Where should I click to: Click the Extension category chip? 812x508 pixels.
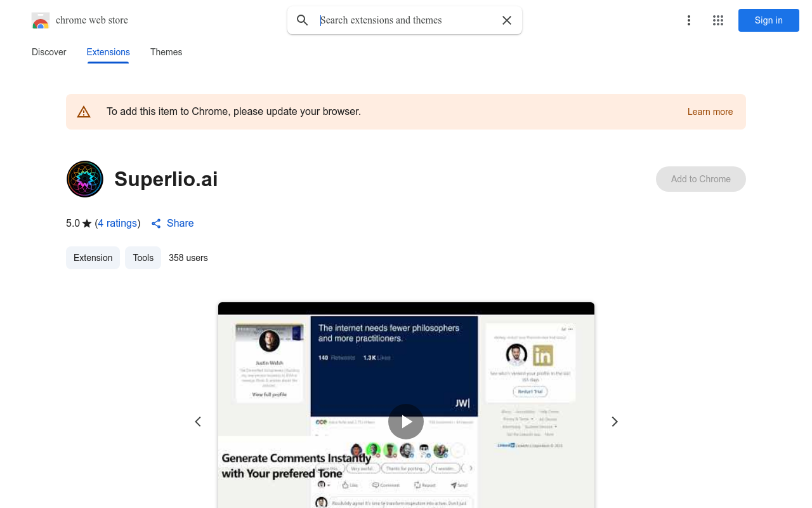pyautogui.click(x=93, y=258)
